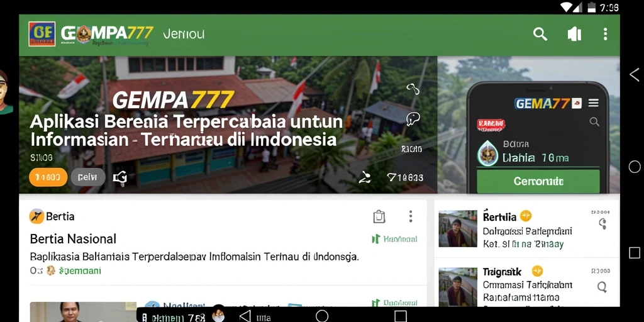Screen dimensions: 644x322
Task: Tap the Android back triangle in bottom bar
Action: point(245,316)
